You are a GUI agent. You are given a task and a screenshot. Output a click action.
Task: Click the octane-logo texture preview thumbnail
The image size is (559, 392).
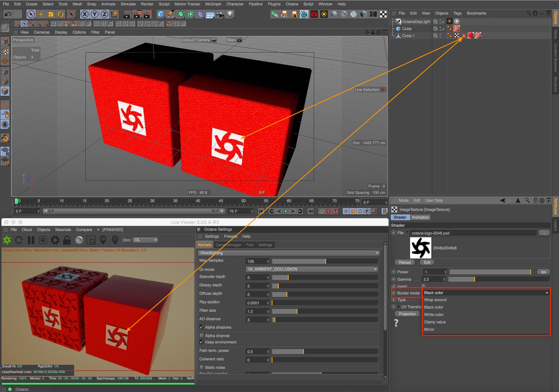421,248
